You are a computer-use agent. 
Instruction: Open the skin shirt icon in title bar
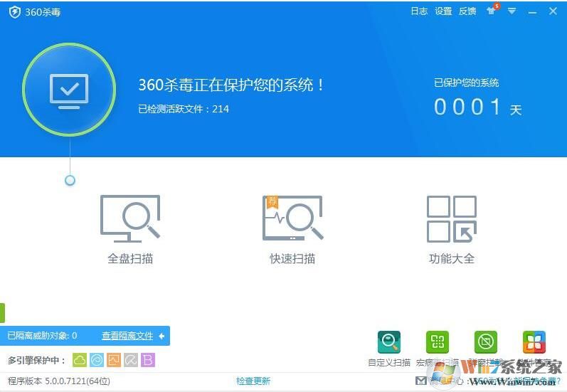[x=492, y=11]
